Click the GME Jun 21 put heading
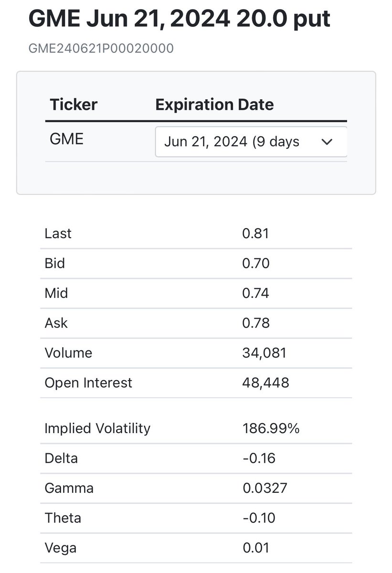Viewport: 392px width, 573px height. coord(179,19)
